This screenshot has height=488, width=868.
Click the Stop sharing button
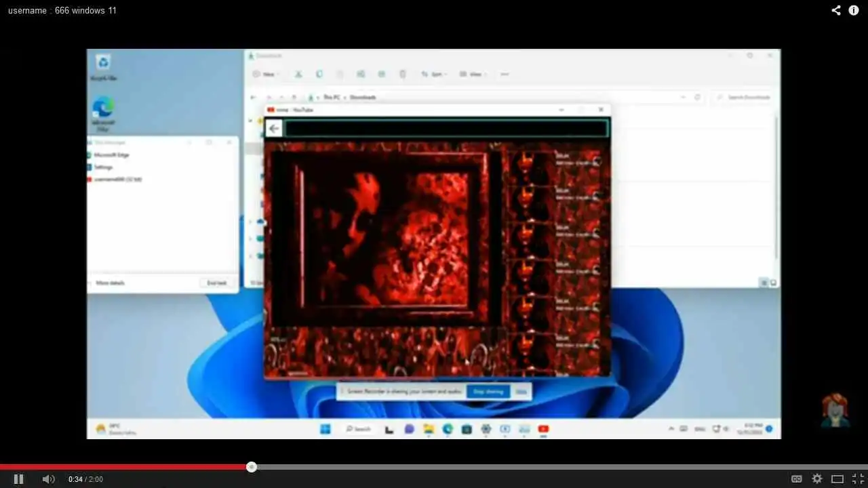click(488, 391)
